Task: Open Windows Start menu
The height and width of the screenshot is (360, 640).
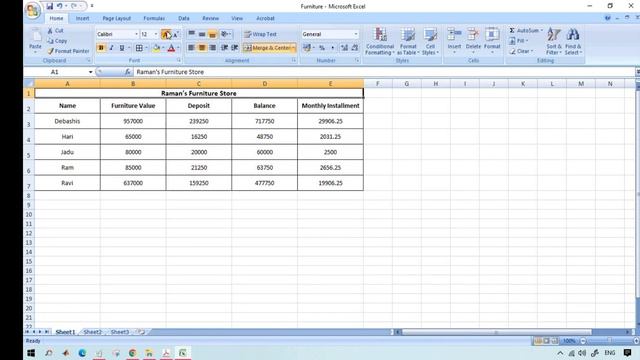Action: pos(31,353)
